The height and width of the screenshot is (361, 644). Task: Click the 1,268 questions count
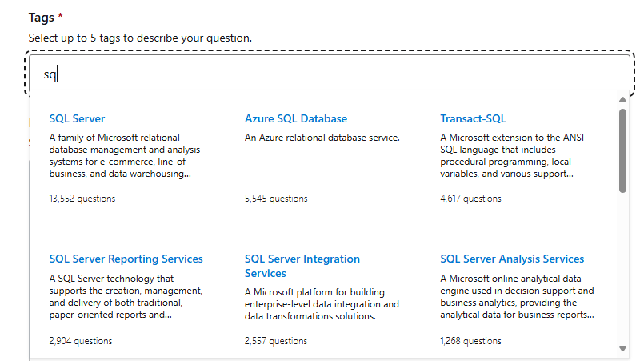click(x=470, y=340)
